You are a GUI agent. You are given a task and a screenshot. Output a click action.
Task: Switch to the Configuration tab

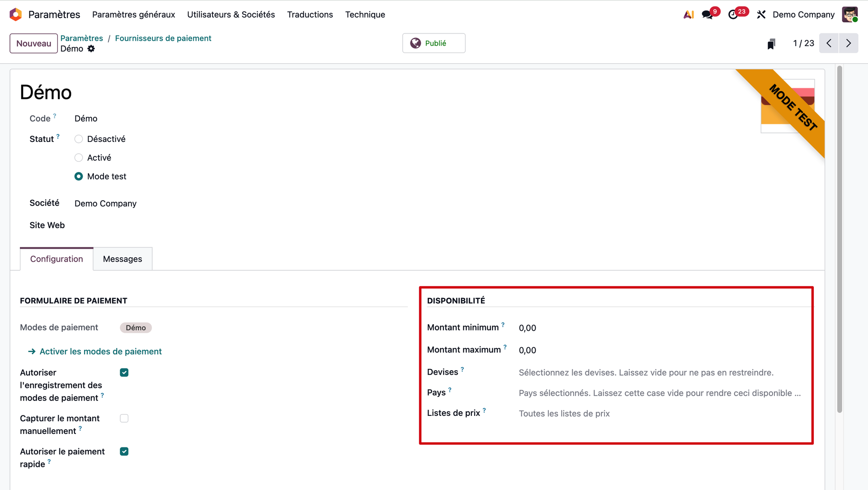(57, 259)
